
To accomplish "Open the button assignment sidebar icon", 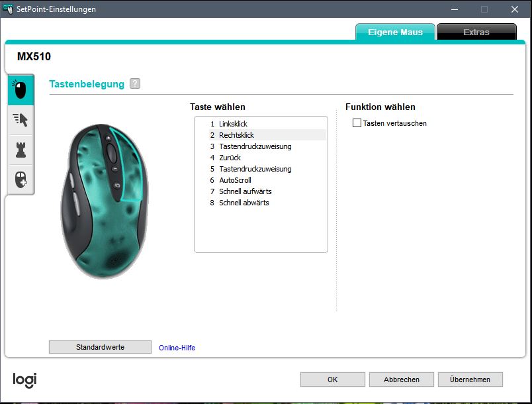I will (x=21, y=90).
